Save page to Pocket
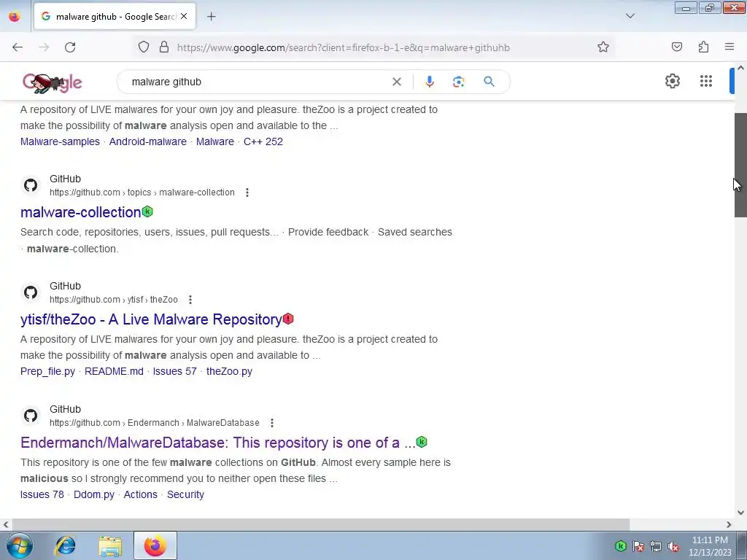747x560 pixels. pos(677,47)
